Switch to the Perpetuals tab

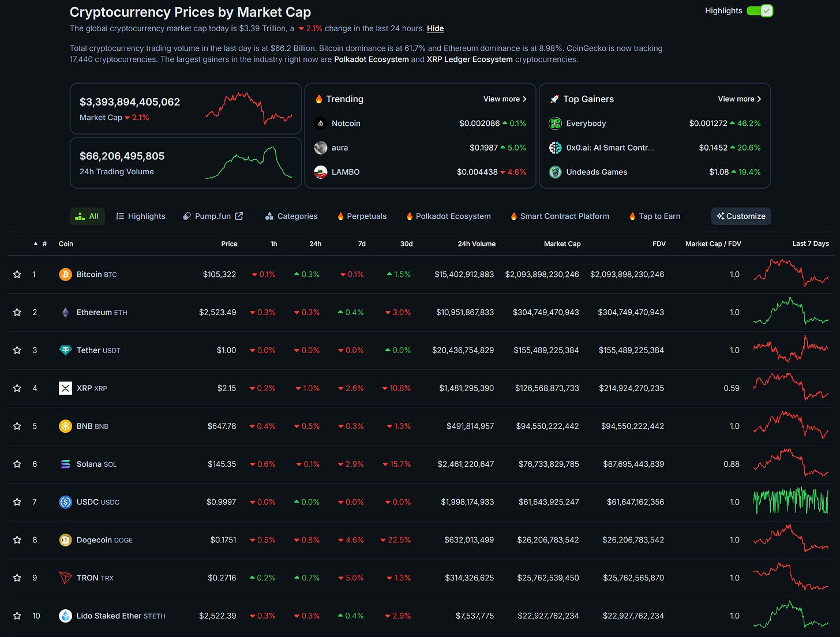(x=362, y=216)
